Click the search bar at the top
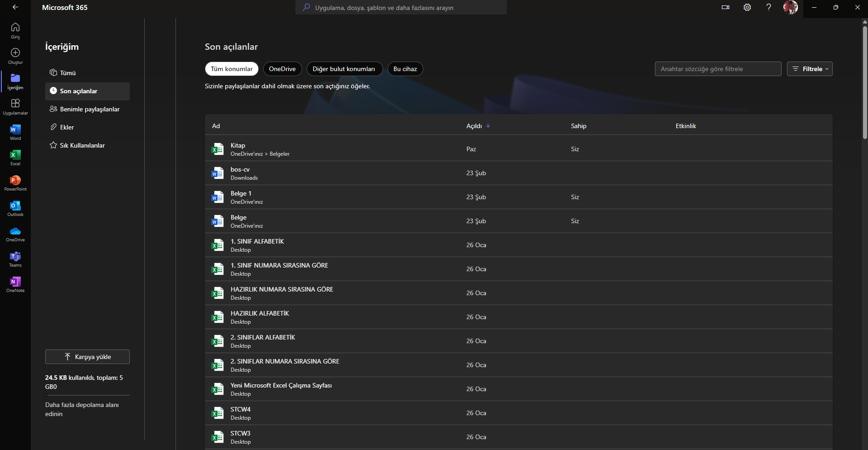Screen dimensions: 868x450 click(401, 7)
